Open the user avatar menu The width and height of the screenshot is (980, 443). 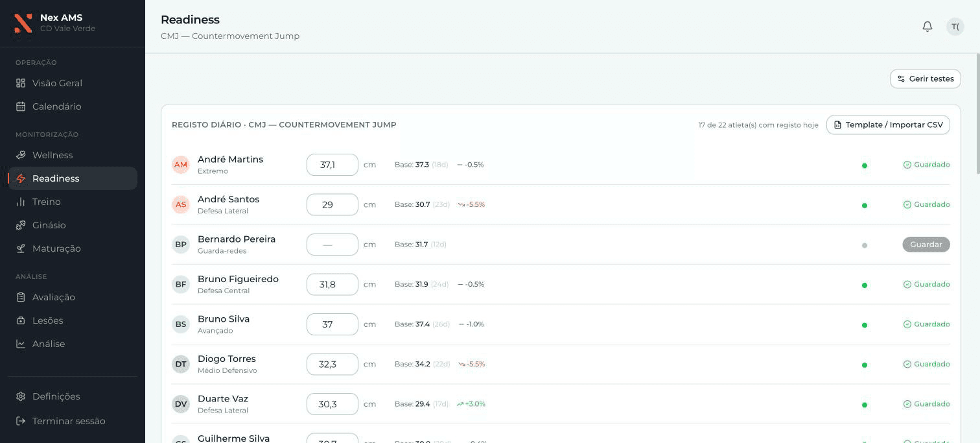955,27
